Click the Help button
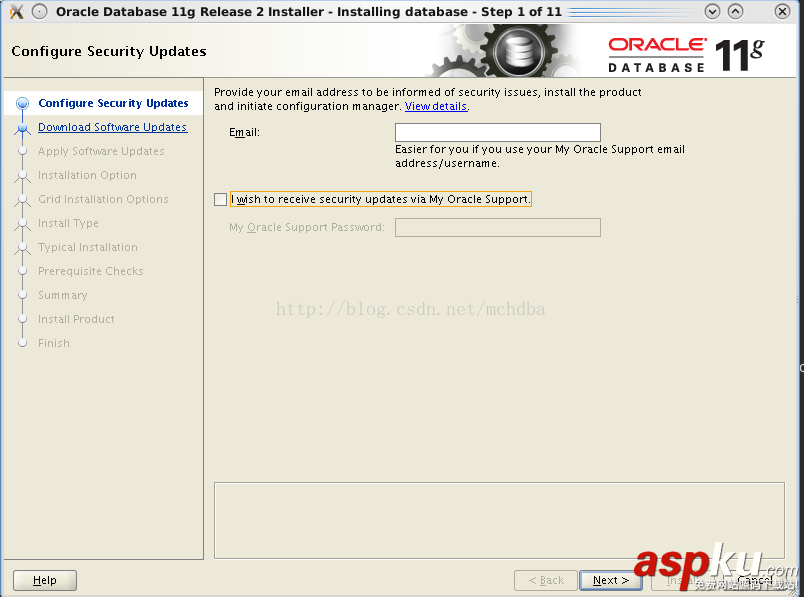The image size is (804, 597). click(45, 580)
